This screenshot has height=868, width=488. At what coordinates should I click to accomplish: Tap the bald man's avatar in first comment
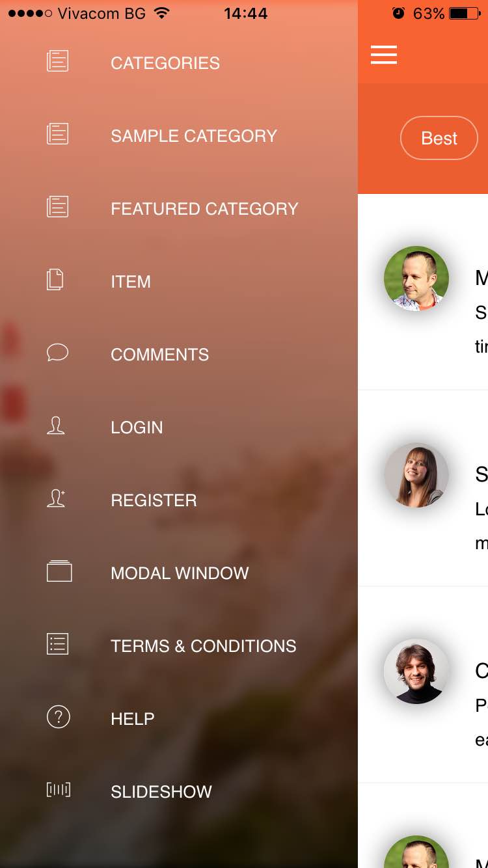pos(416,278)
